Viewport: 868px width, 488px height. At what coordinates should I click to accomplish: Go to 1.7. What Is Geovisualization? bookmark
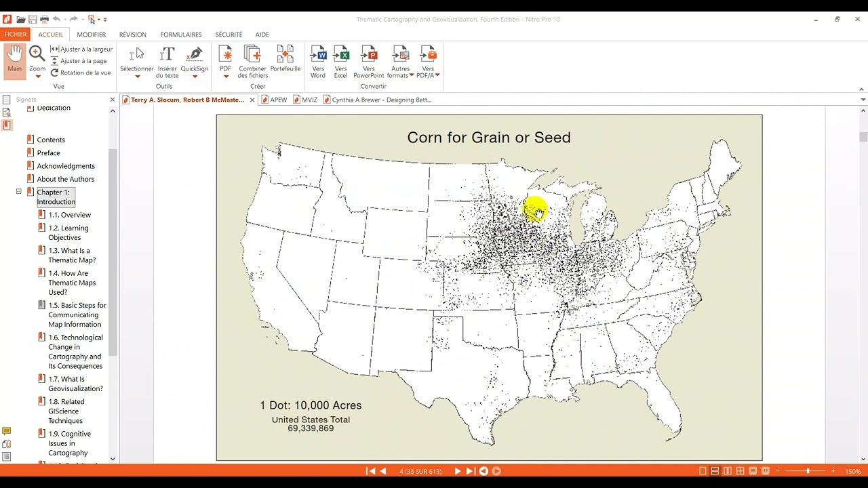[75, 384]
